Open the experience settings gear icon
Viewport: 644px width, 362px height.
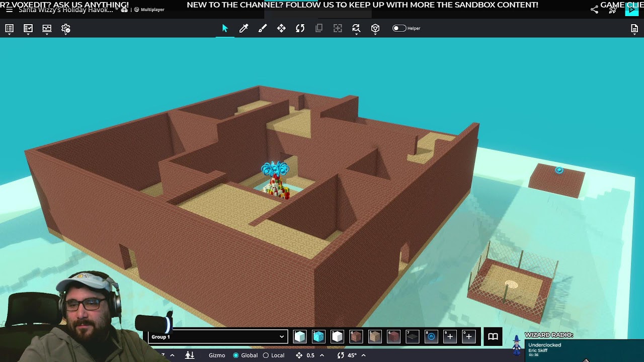pos(66,29)
